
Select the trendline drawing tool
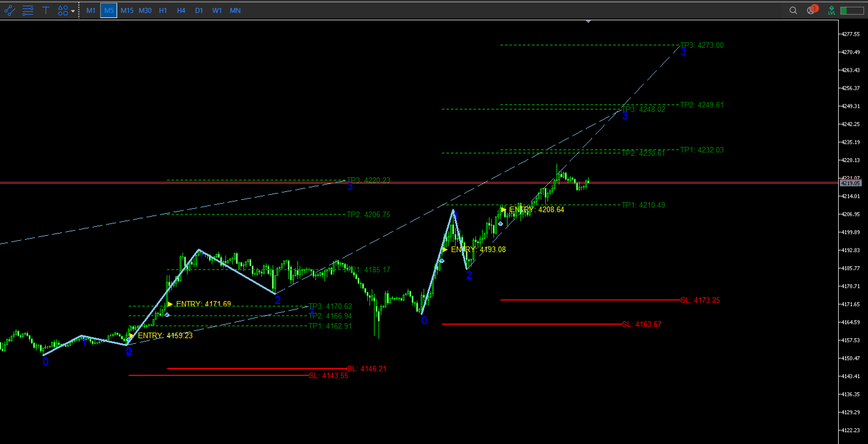10,10
